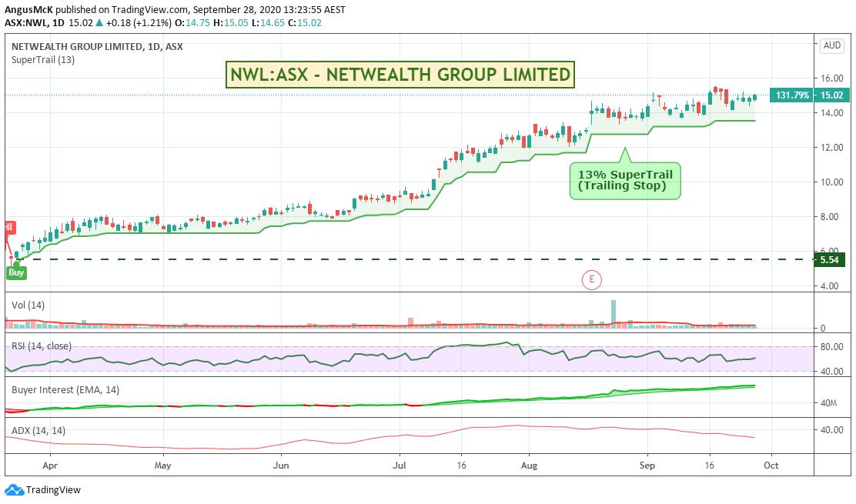Click the Jul label on time axis
The width and height of the screenshot is (856, 504).
coord(400,466)
